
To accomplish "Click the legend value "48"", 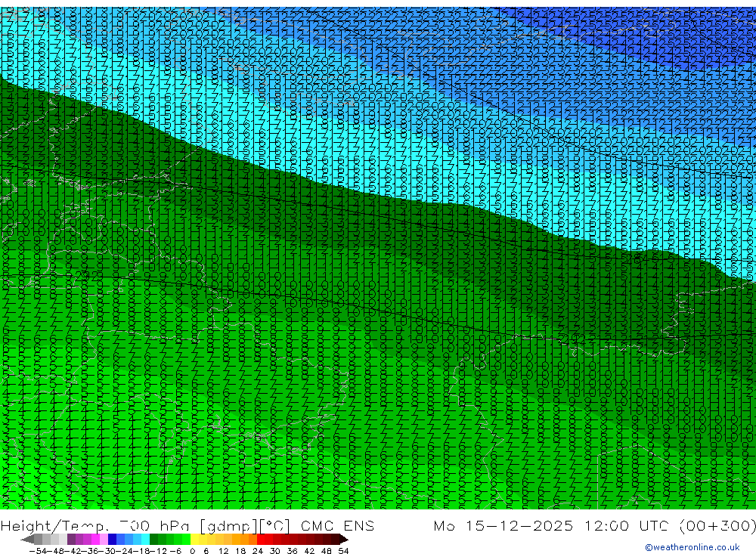I will click(x=327, y=551).
